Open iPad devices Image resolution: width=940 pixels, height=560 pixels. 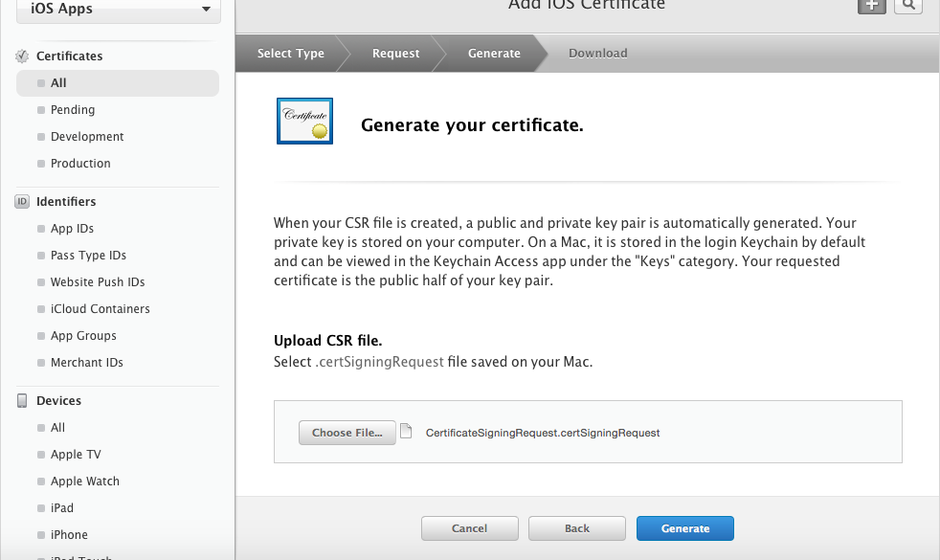(x=62, y=508)
